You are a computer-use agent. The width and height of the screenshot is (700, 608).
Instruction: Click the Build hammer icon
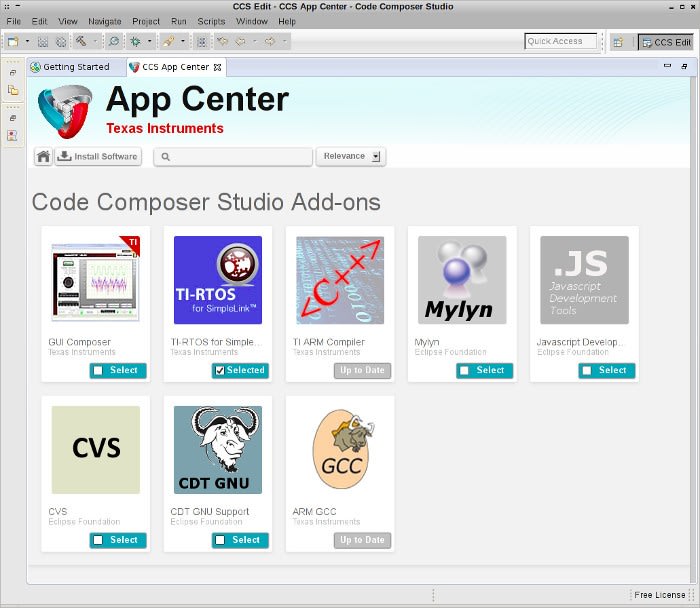(81, 41)
